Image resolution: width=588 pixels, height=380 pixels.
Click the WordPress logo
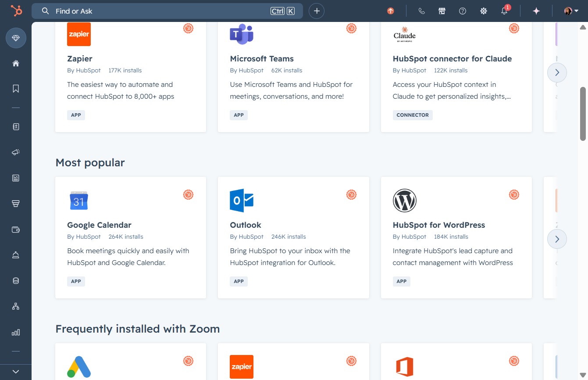(x=404, y=201)
